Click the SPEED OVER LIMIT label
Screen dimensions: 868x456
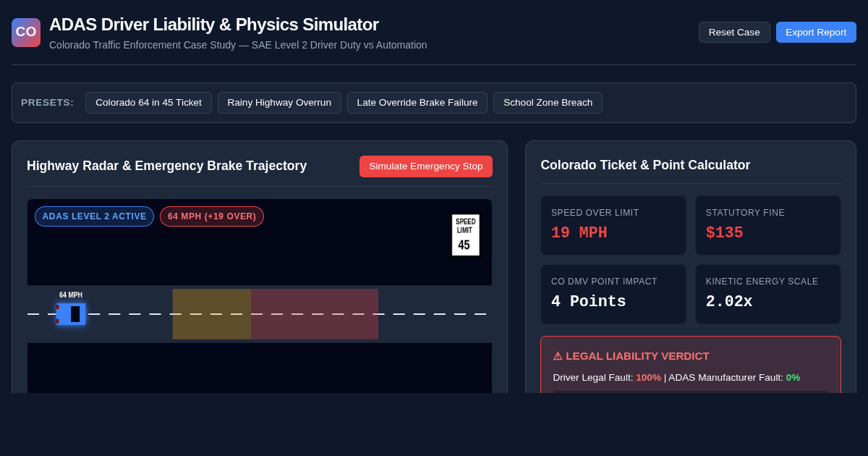click(x=595, y=213)
